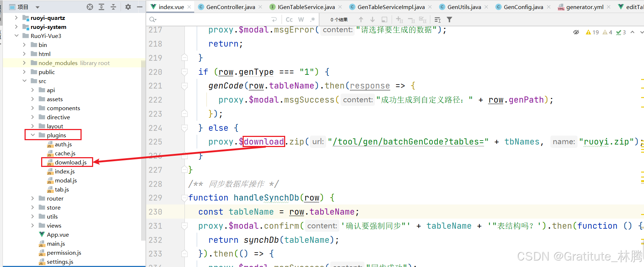Click the locate opened file icon in project panel
Image resolution: width=644 pixels, height=267 pixels.
pos(90,7)
